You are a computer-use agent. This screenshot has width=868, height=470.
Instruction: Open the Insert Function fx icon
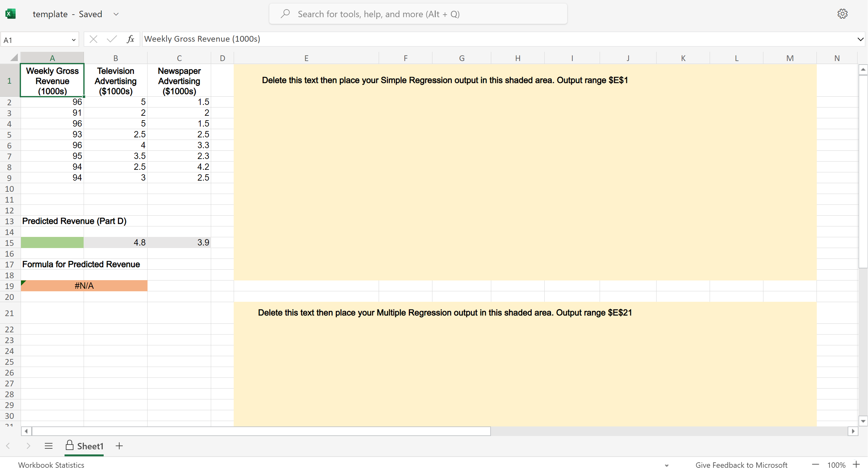click(x=130, y=39)
